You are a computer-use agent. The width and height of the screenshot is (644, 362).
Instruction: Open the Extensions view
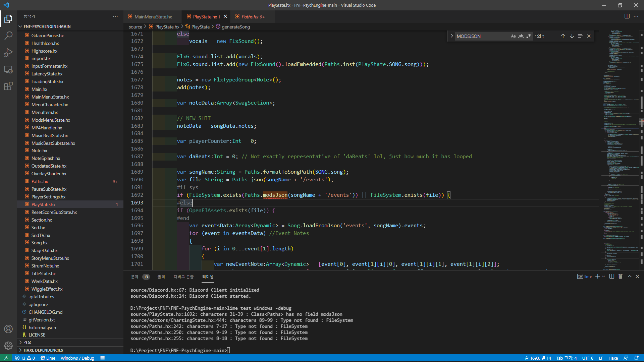(x=8, y=86)
